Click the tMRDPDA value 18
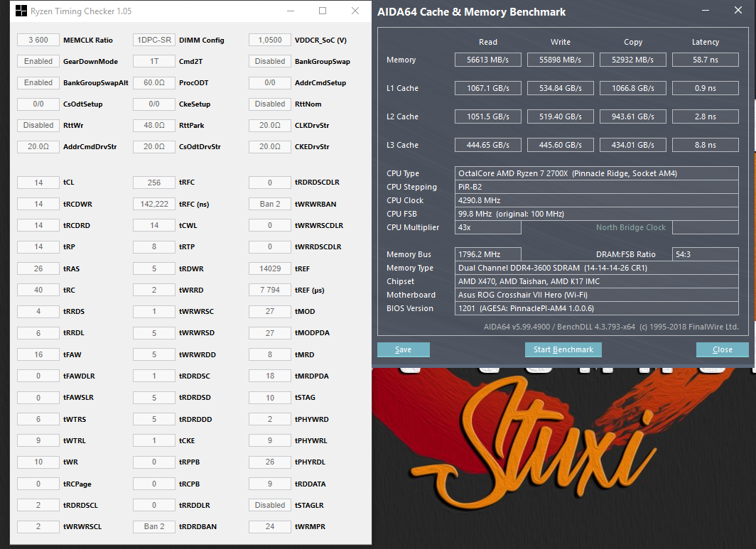 point(269,376)
